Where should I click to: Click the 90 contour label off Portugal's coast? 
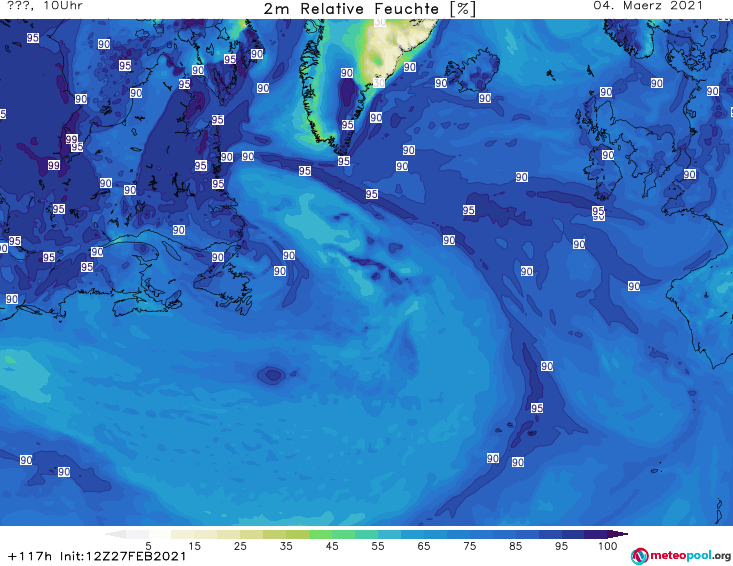(634, 286)
